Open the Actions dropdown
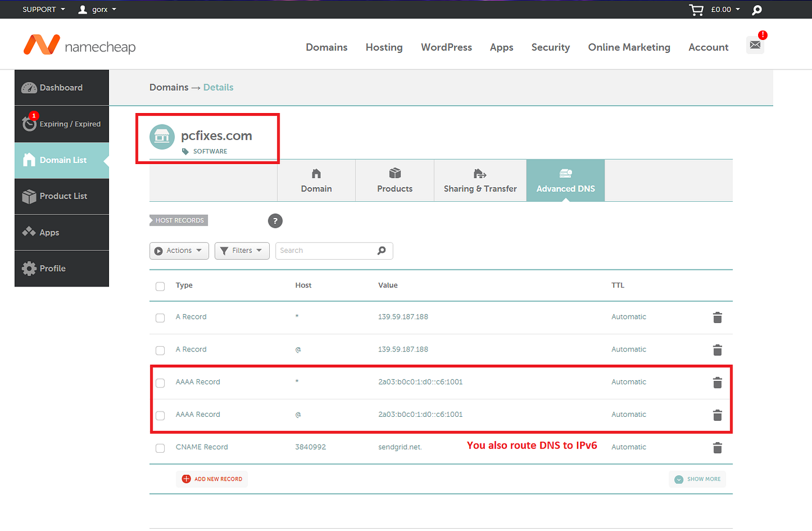The width and height of the screenshot is (812, 531). pyautogui.click(x=179, y=250)
